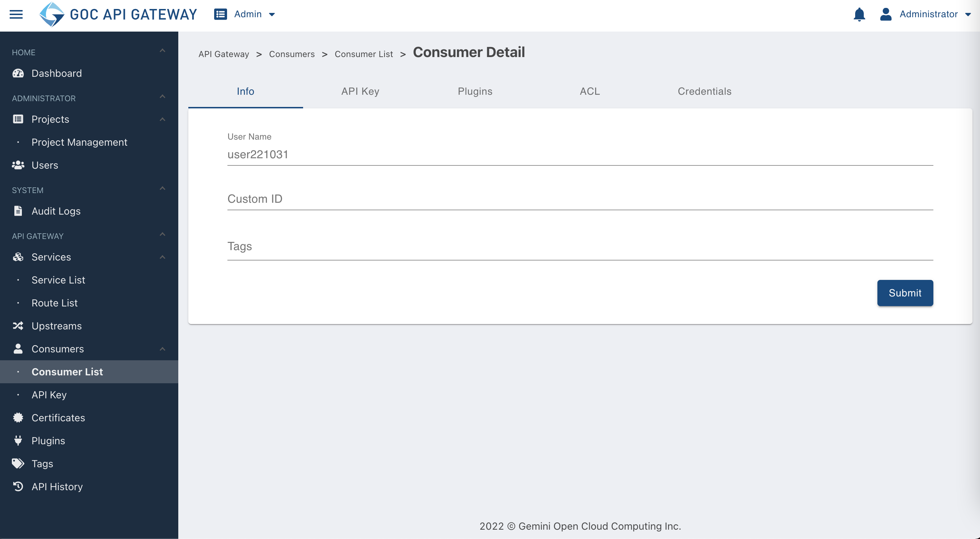
Task: Click the Dashboard gauge icon
Action: (18, 73)
